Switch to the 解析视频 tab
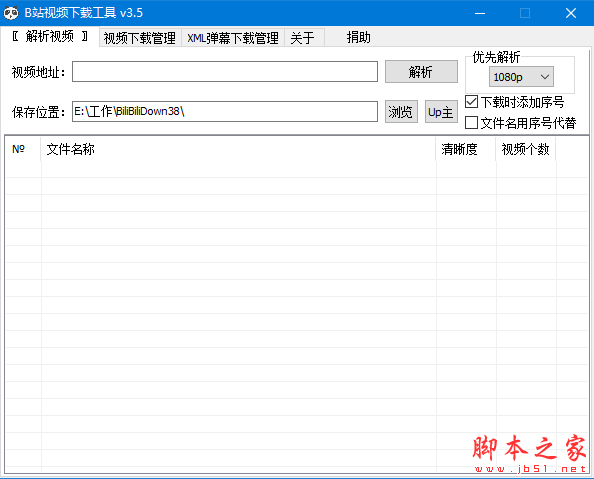594x479 pixels. [50, 37]
